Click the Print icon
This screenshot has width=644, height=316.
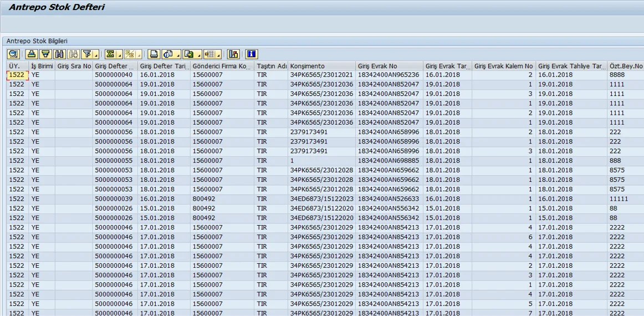point(154,54)
